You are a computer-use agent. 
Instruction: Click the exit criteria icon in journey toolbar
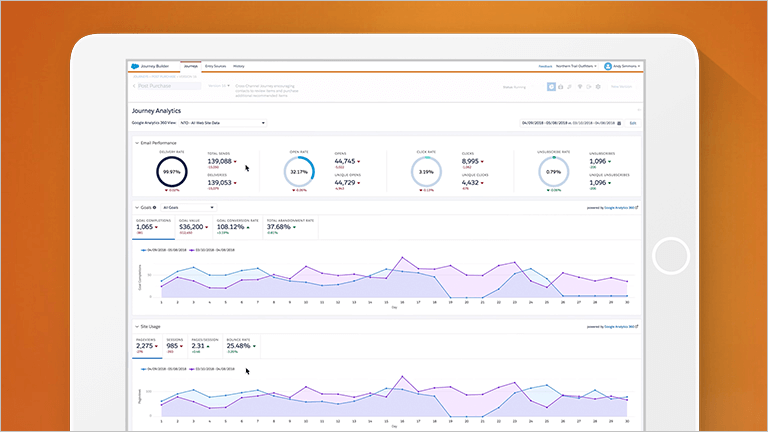coord(589,87)
